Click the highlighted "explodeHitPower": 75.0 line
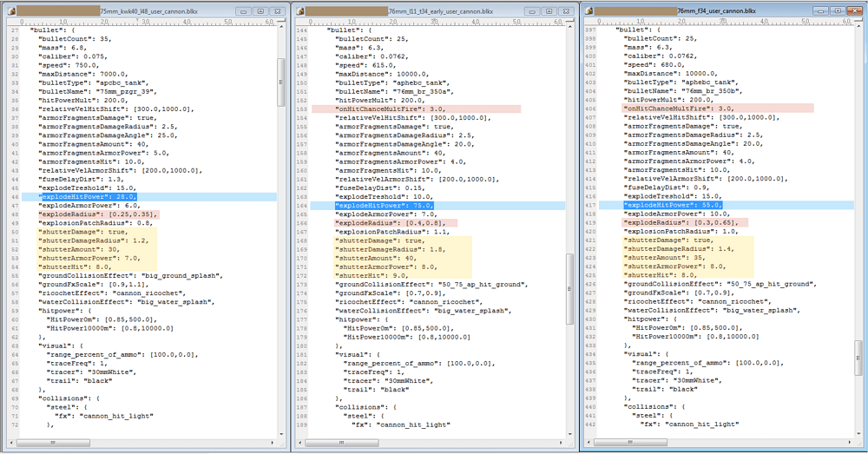868x454 pixels. 437,206
